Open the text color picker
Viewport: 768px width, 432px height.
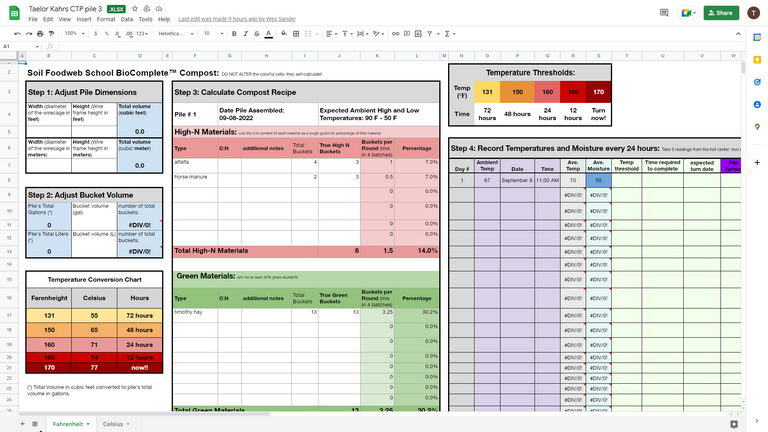coord(268,34)
